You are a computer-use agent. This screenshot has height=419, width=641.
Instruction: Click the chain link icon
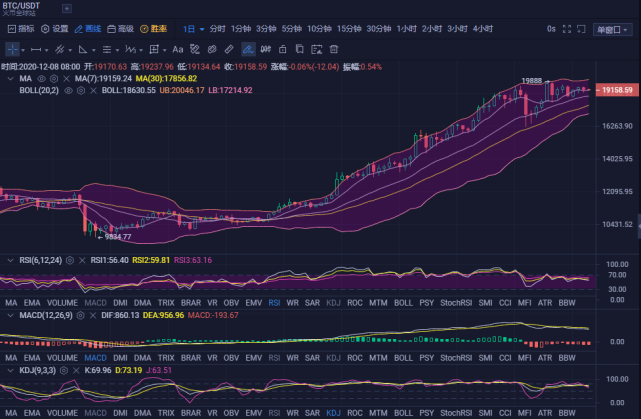coord(212,49)
